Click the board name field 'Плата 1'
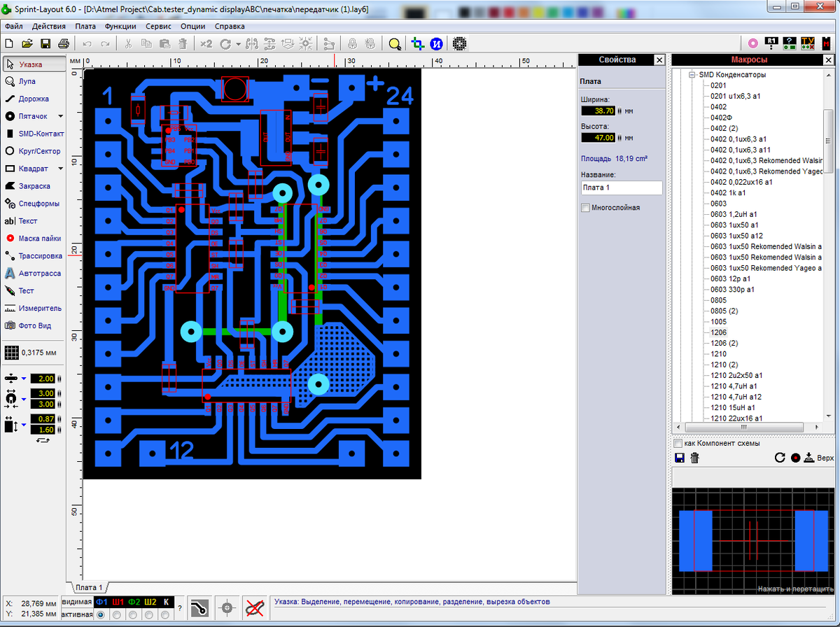Viewport: 840px width, 627px height. pos(622,188)
